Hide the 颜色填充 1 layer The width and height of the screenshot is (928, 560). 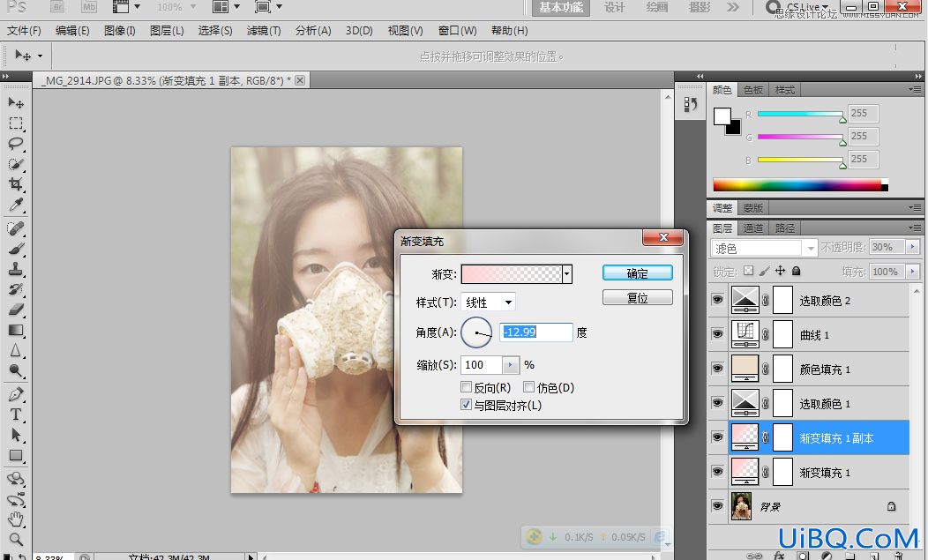pyautogui.click(x=717, y=369)
